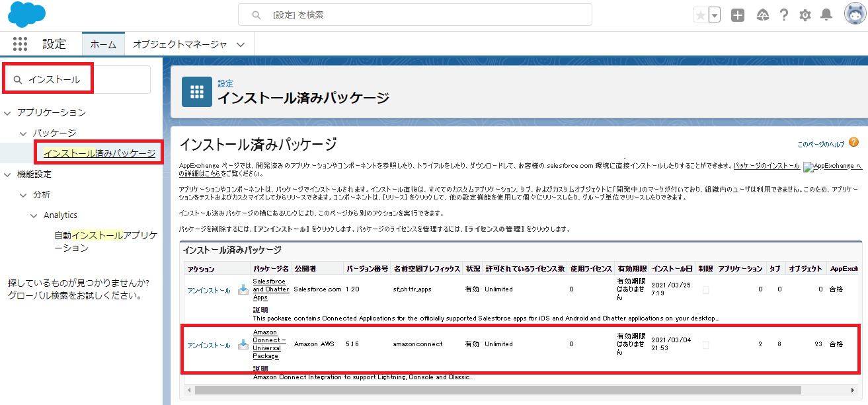The width and height of the screenshot is (868, 405).
Task: Click download icon for Salesforce and Chatter Apps
Action: tap(243, 289)
